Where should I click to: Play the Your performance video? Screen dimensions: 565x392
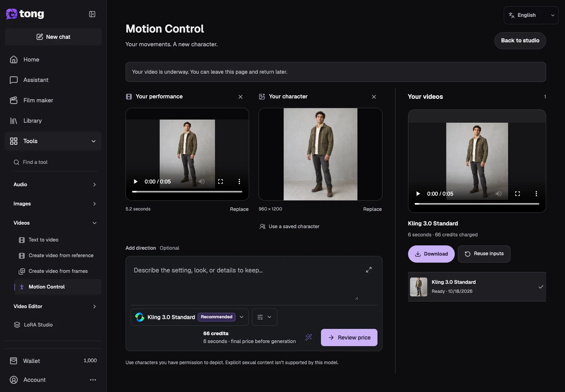tap(136, 181)
